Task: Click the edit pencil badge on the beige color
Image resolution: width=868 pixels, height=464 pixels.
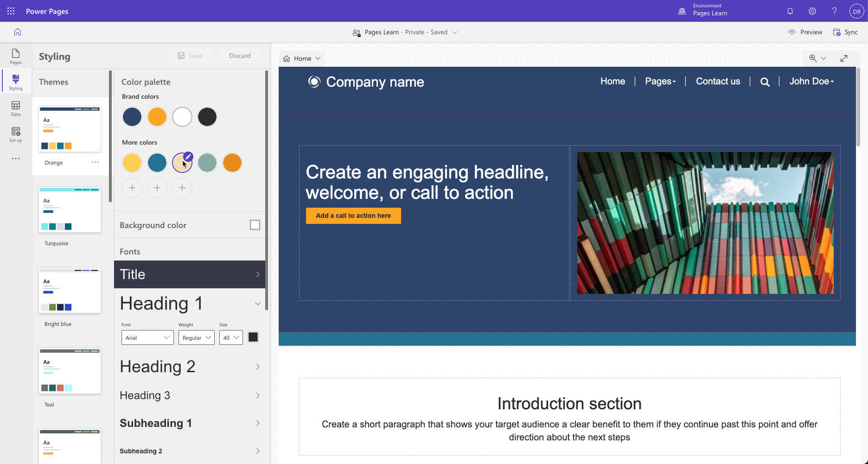Action: pos(188,157)
